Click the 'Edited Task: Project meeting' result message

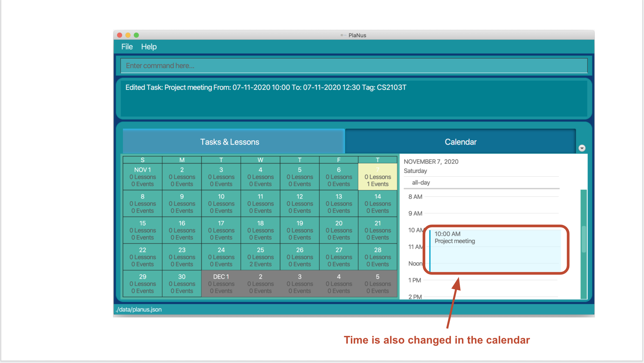coord(266,87)
